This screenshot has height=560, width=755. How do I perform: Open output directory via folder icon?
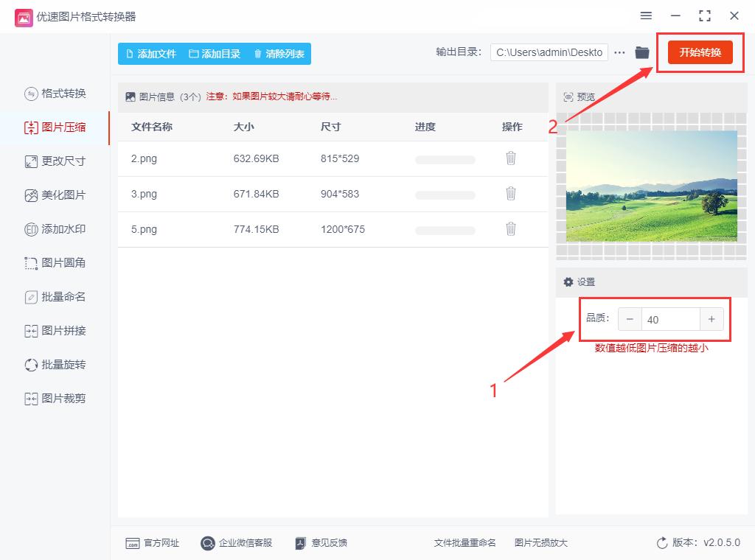pyautogui.click(x=641, y=52)
